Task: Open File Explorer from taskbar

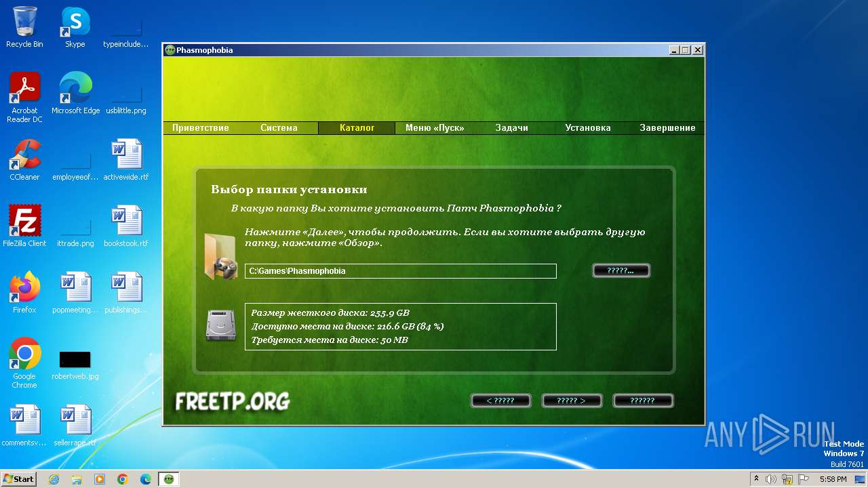Action: pos(77,479)
